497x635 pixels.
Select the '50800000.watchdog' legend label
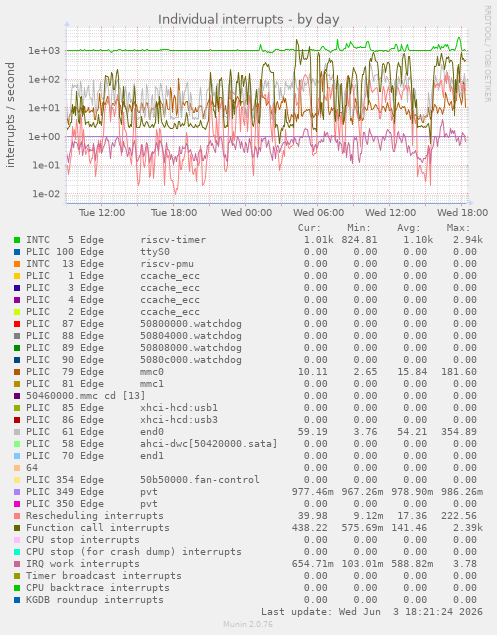[191, 324]
